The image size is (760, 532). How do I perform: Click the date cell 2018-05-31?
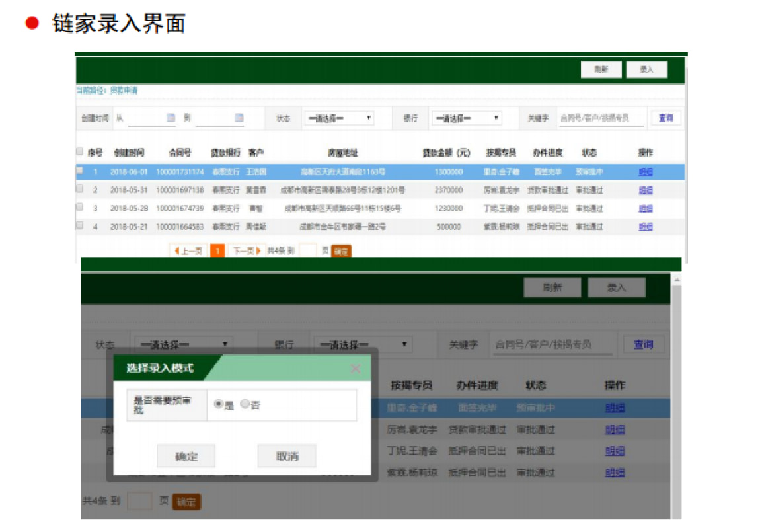click(129, 190)
